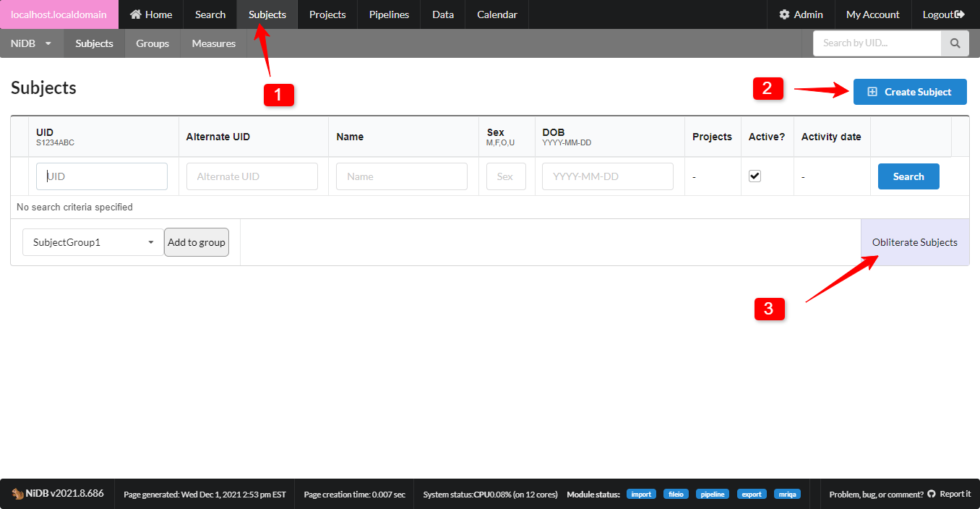Switch to the Measures tab
This screenshot has width=980, height=509.
click(214, 43)
